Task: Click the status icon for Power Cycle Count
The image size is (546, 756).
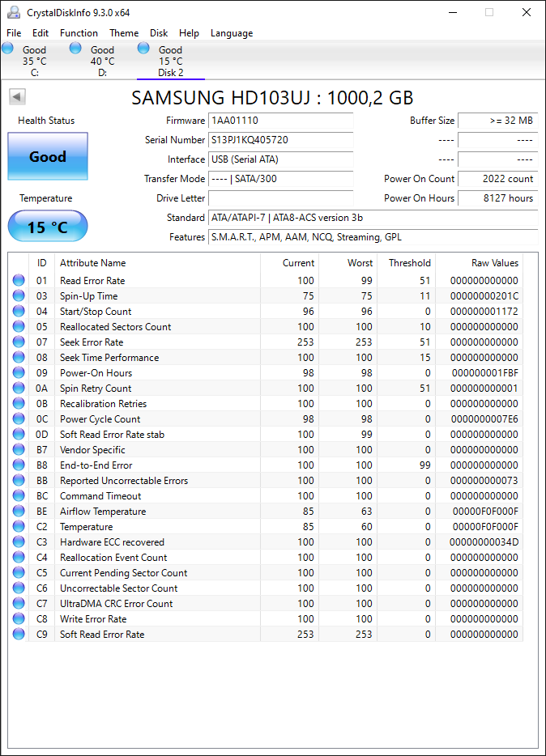Action: tap(19, 419)
